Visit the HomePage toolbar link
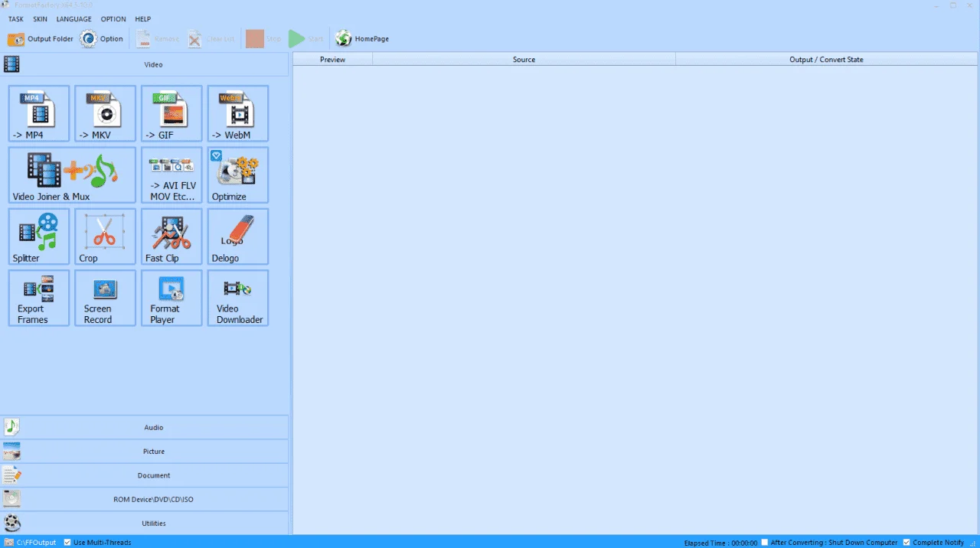The height and width of the screenshot is (548, 980). click(363, 39)
